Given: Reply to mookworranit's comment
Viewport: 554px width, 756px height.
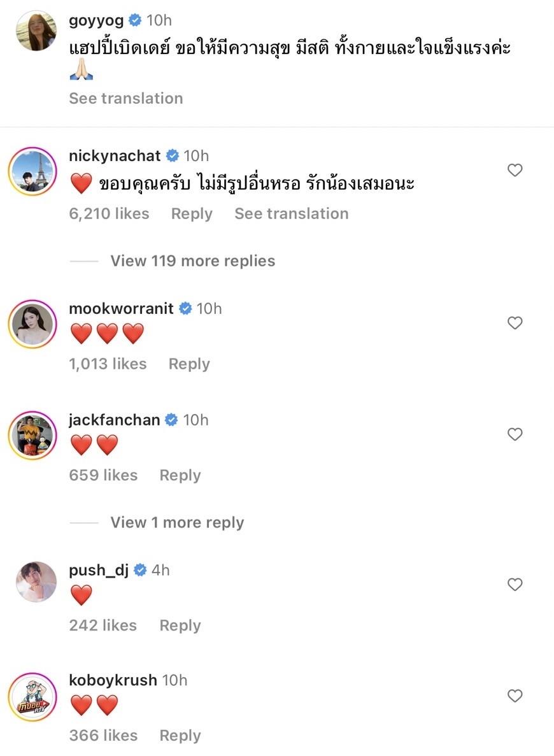Looking at the screenshot, I should [x=189, y=364].
